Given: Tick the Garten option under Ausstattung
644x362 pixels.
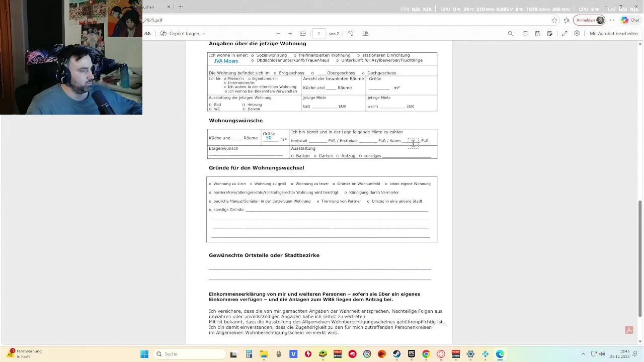Looking at the screenshot, I should (314, 156).
